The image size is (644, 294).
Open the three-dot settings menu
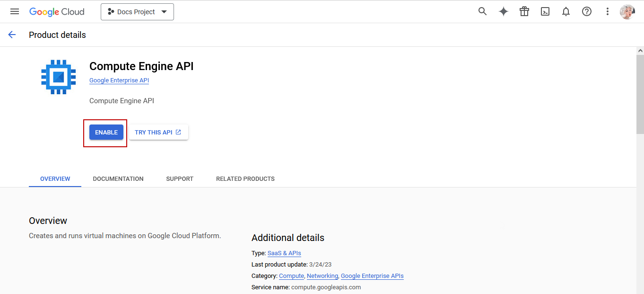[608, 12]
